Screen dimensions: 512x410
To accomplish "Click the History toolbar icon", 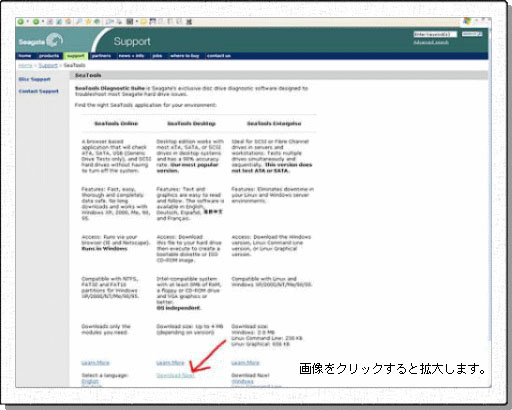I will [x=97, y=22].
